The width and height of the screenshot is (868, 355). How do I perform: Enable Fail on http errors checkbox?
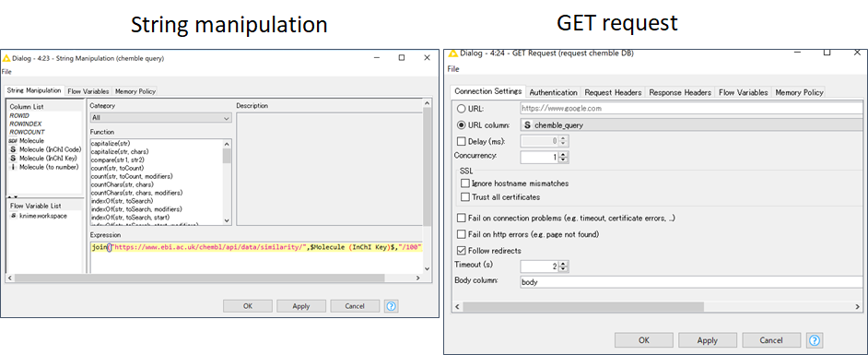click(462, 234)
